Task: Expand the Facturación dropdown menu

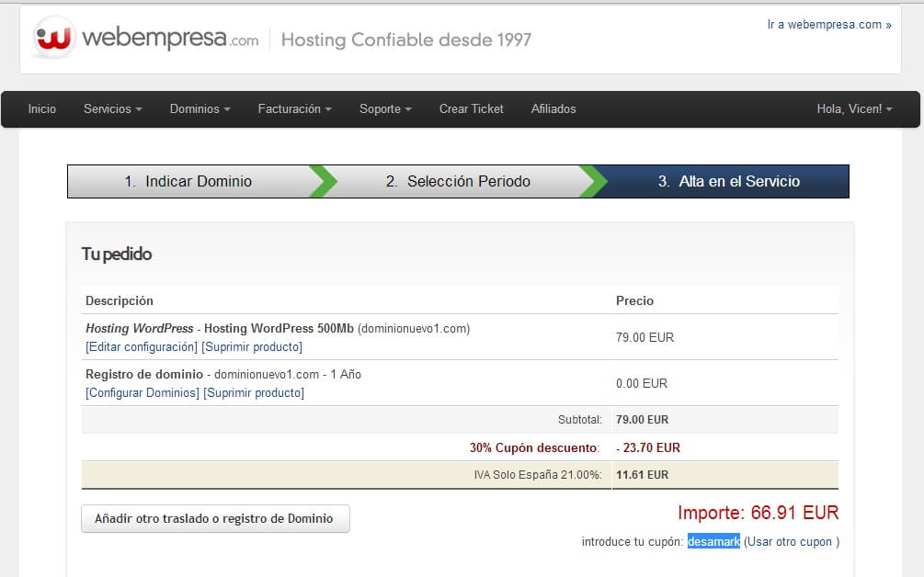Action: tap(294, 109)
